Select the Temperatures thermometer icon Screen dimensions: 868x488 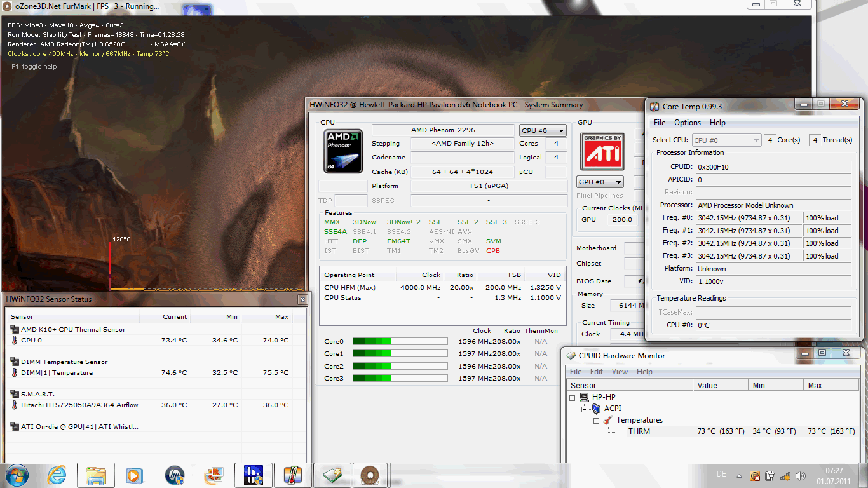point(608,420)
